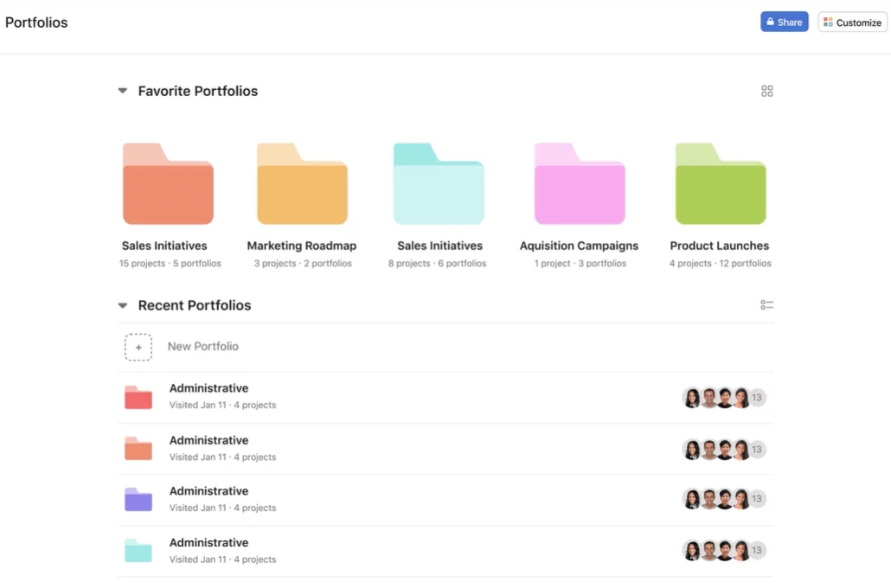Click the grid icon inside the Customize button
The height and width of the screenshot is (588, 891).
(829, 22)
